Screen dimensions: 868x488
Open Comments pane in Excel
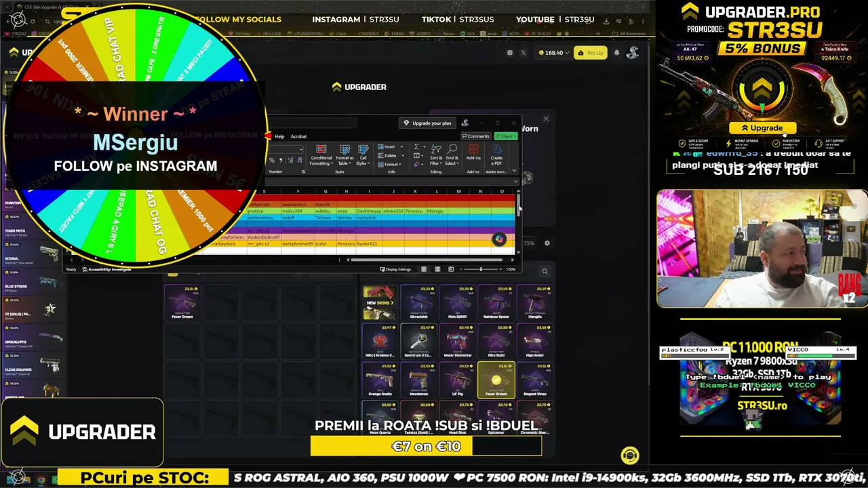click(475, 136)
